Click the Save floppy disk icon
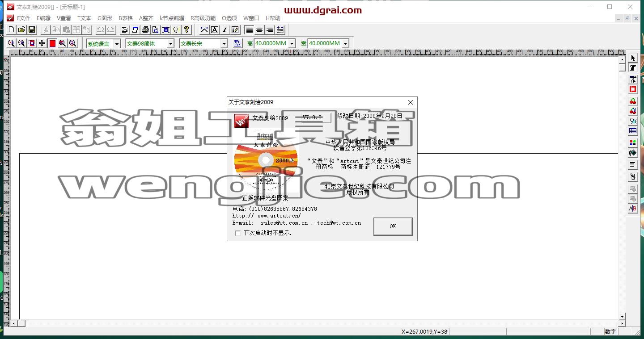The width and height of the screenshot is (644, 339). pos(32,29)
